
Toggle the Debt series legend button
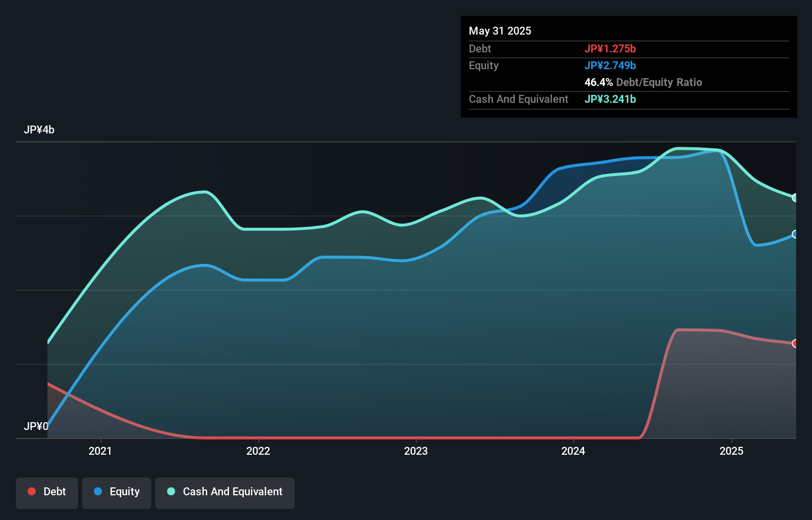[x=47, y=493]
